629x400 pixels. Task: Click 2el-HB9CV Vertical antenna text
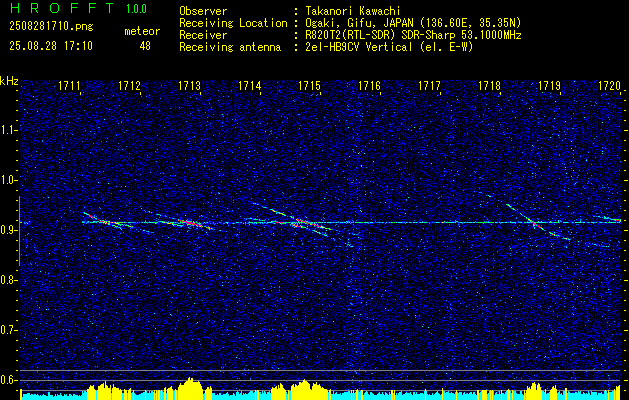(x=389, y=47)
